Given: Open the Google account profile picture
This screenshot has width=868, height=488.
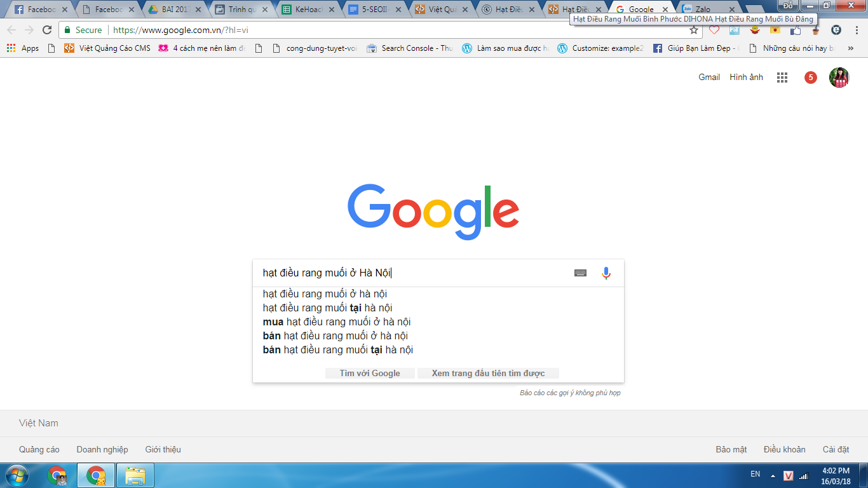Looking at the screenshot, I should pos(839,78).
